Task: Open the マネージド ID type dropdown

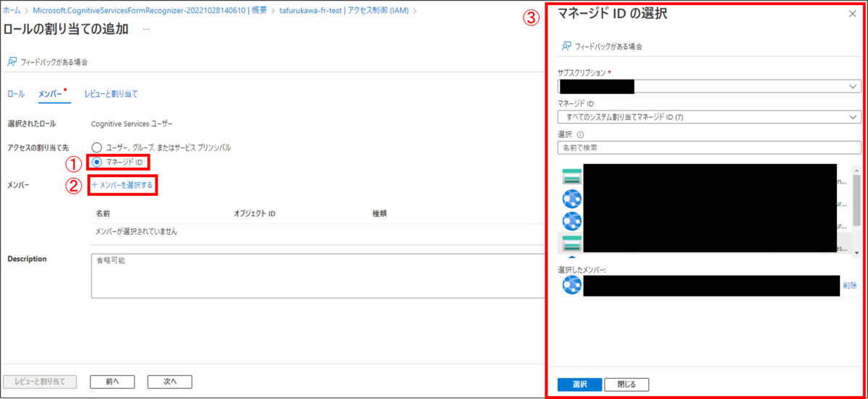Action: 710,117
